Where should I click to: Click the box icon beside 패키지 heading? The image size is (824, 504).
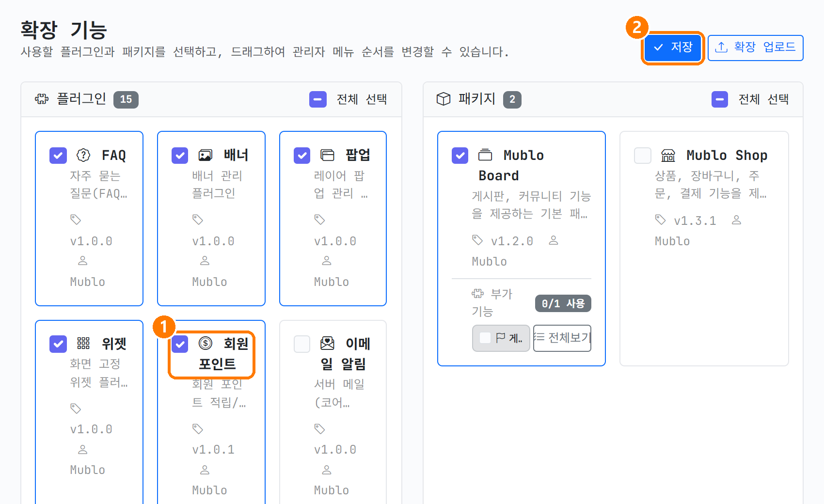click(x=444, y=99)
